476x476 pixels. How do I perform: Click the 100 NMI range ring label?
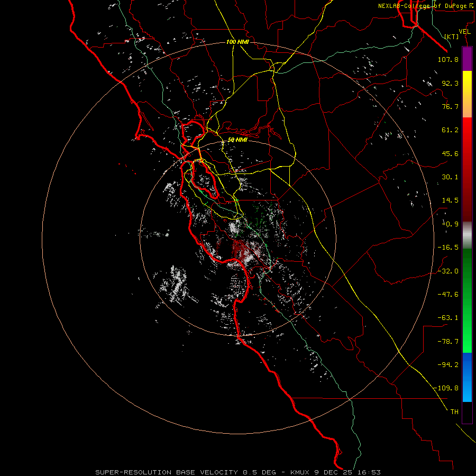tap(237, 42)
